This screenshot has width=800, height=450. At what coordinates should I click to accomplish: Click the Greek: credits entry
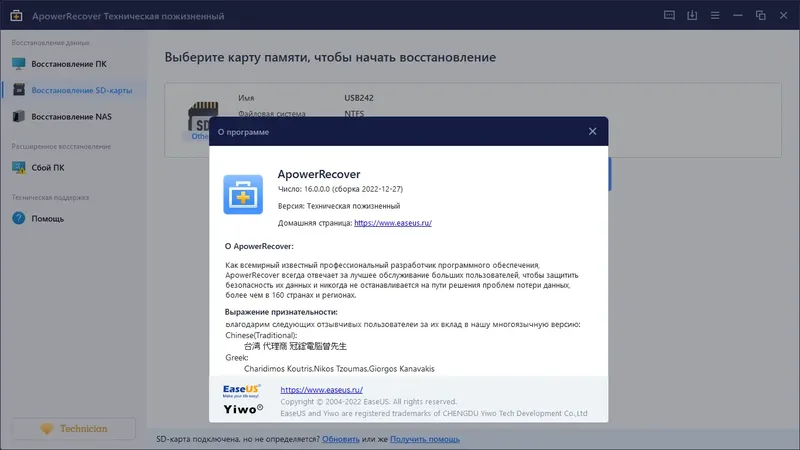(x=237, y=358)
